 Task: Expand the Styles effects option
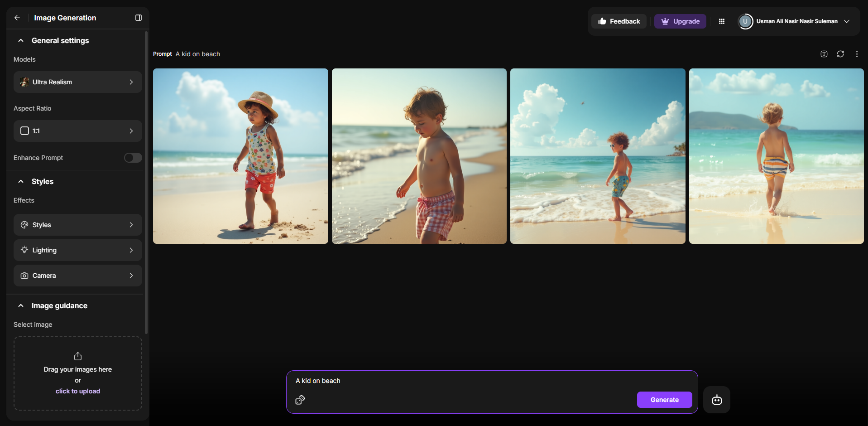pos(78,225)
